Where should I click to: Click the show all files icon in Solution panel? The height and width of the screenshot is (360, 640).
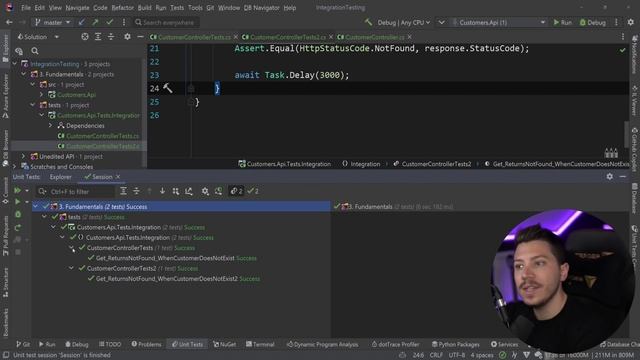pyautogui.click(x=19, y=51)
